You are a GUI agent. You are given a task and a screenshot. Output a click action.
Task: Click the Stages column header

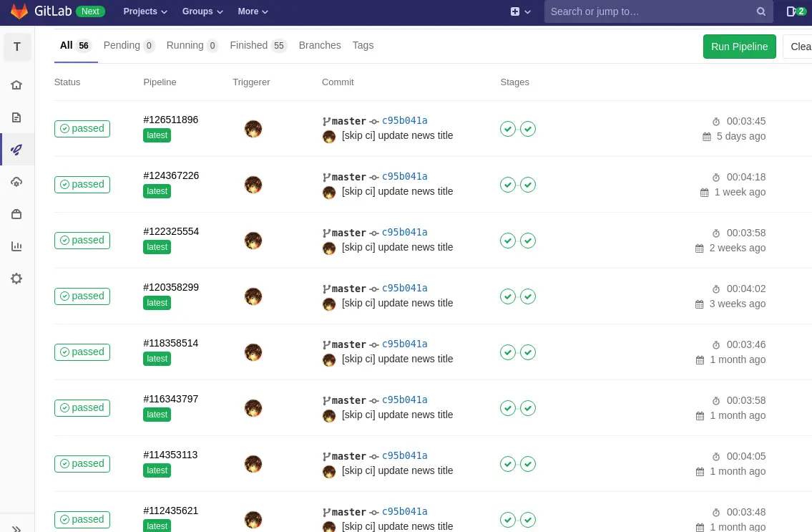515,82
